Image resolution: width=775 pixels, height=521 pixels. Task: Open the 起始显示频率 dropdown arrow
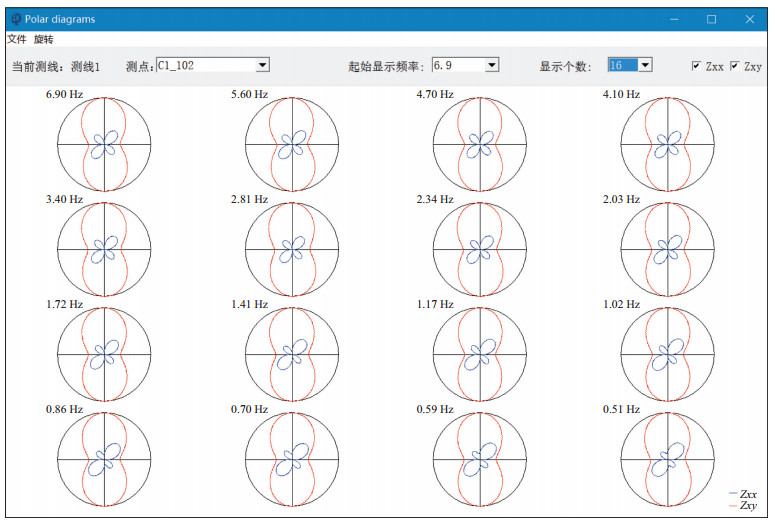pos(491,65)
